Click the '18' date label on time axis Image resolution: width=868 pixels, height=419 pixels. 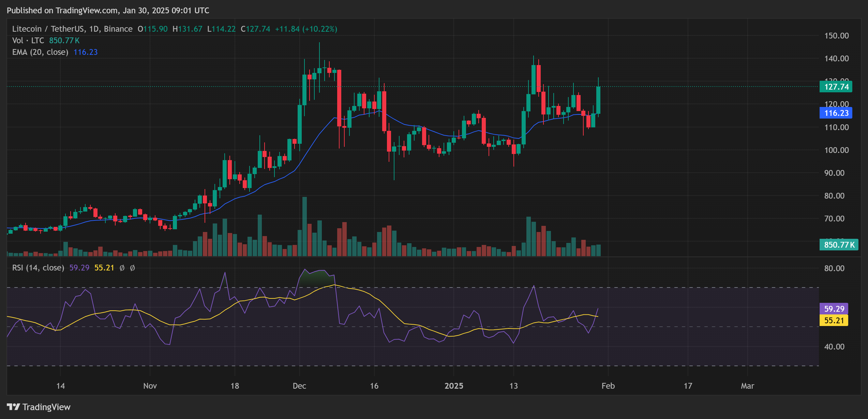(235, 386)
